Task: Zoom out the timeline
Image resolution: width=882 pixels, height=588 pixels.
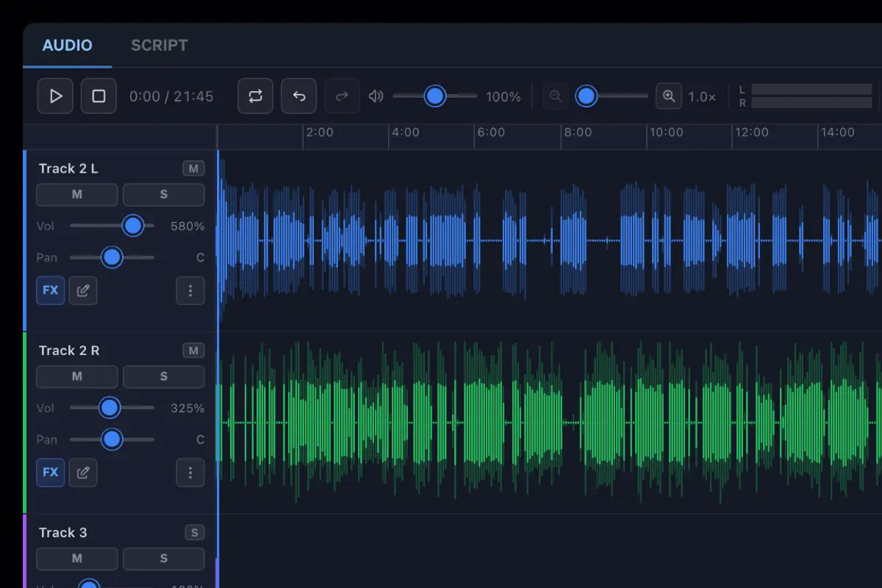Action: point(556,96)
